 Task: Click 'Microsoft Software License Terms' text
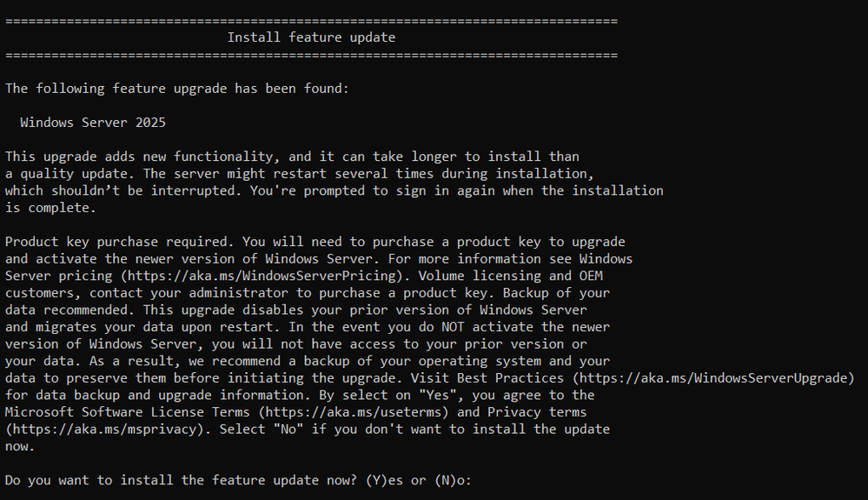click(129, 411)
